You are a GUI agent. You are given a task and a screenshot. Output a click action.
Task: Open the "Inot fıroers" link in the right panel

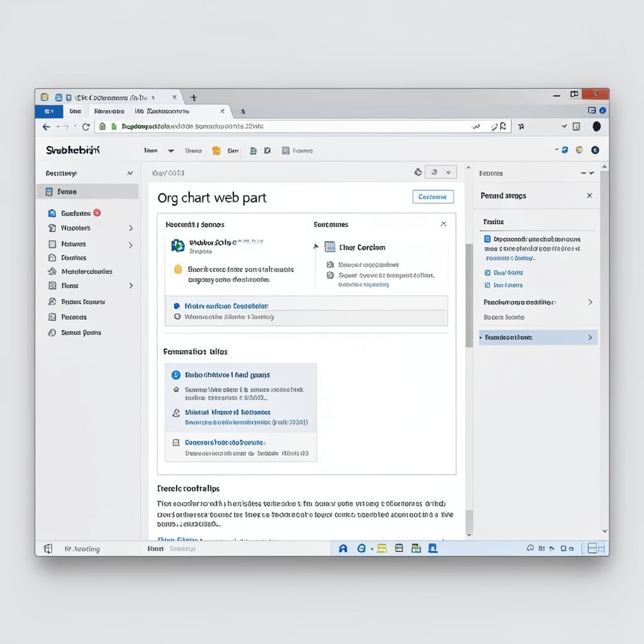pos(508,285)
